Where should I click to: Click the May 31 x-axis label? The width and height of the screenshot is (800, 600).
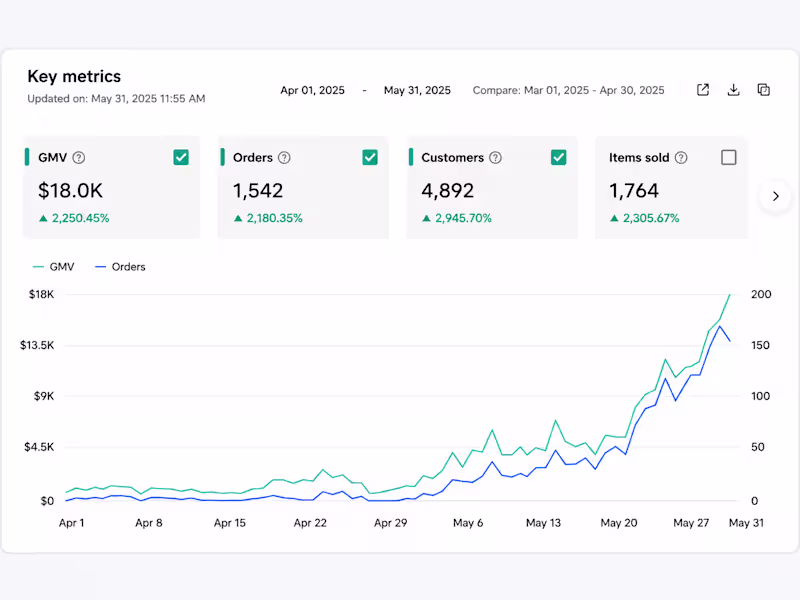pyautogui.click(x=746, y=523)
